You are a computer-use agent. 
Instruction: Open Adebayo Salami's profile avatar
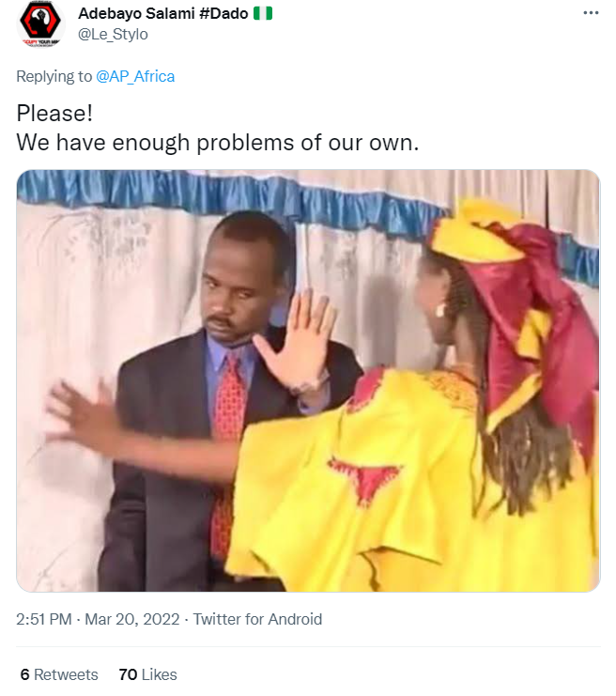click(x=40, y=23)
